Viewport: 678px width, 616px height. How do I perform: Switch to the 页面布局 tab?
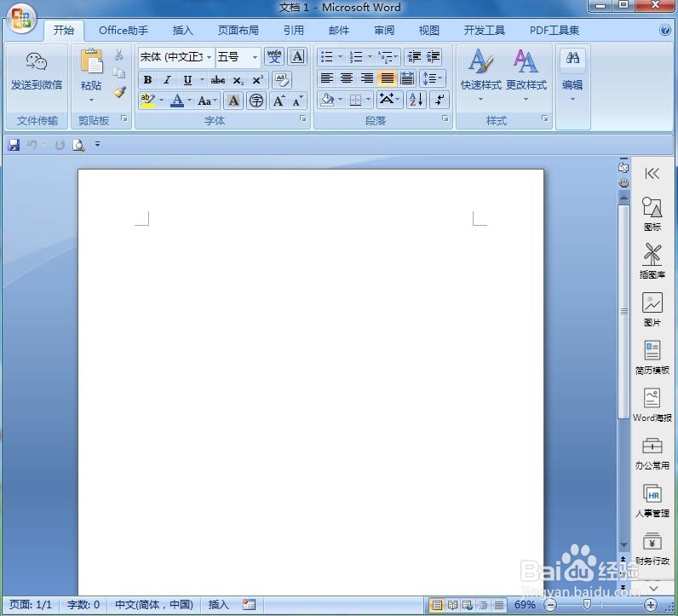click(x=238, y=31)
